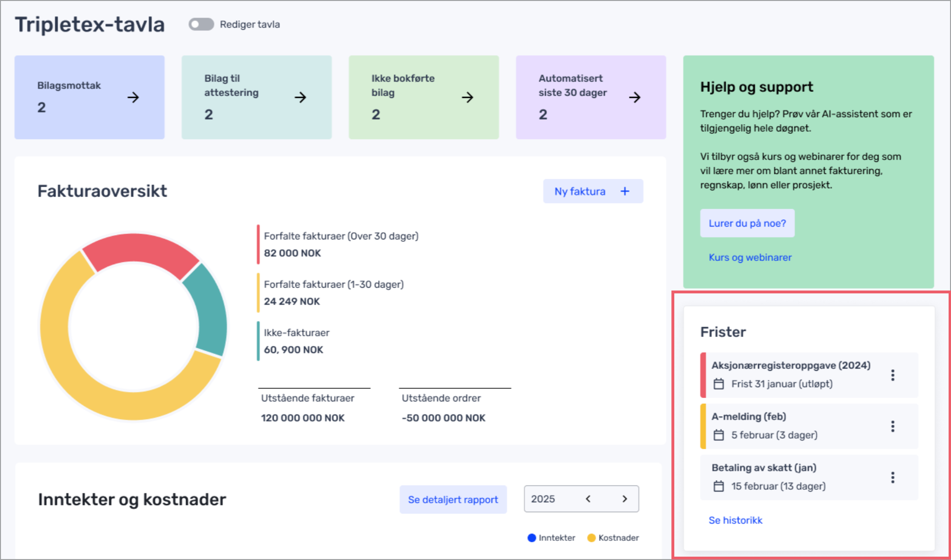
Task: Select the Ikke-fakturaer label
Action: pos(297,333)
